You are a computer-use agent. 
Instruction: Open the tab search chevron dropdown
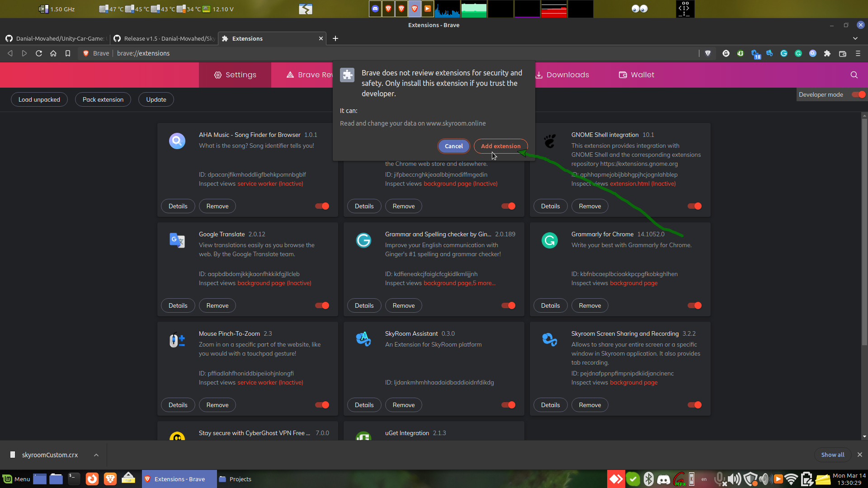[855, 38]
